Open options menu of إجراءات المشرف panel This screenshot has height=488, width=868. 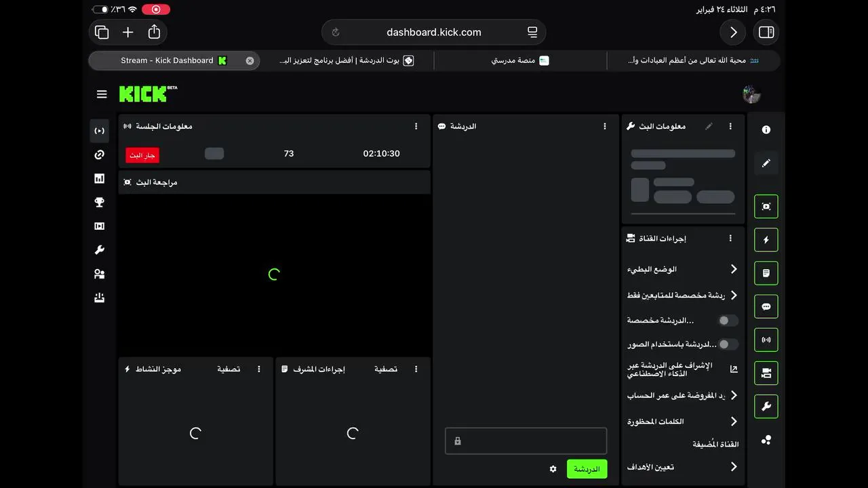416,369
